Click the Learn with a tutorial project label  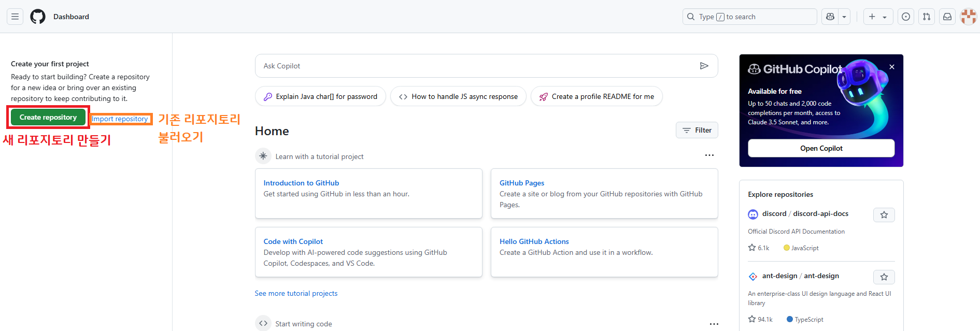click(319, 156)
